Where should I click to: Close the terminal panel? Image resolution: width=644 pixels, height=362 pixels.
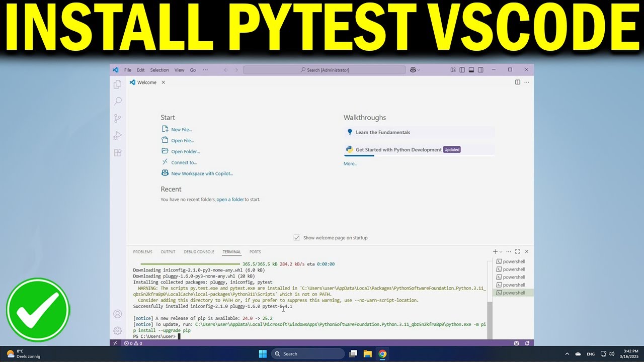click(x=527, y=251)
